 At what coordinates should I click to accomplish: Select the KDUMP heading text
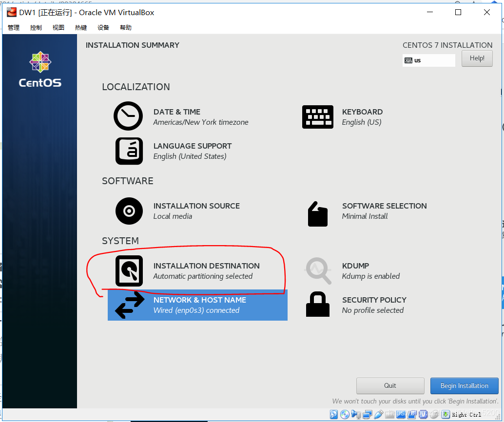[x=355, y=266]
